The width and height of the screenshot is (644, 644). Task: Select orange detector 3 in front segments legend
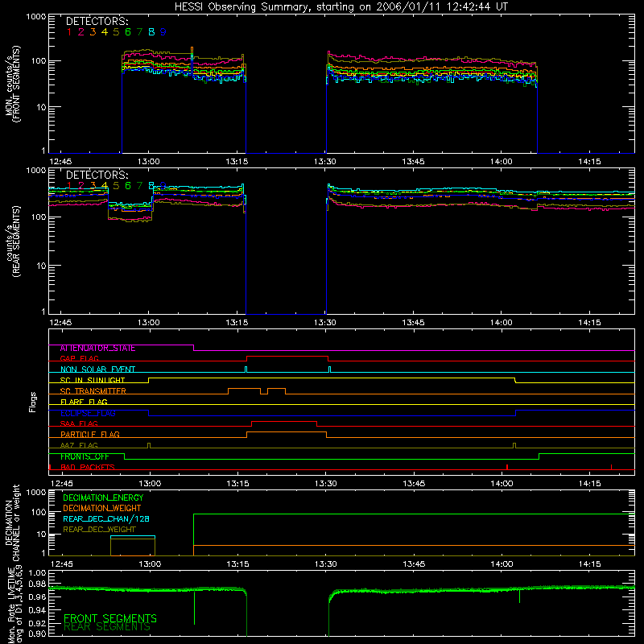coord(93,32)
